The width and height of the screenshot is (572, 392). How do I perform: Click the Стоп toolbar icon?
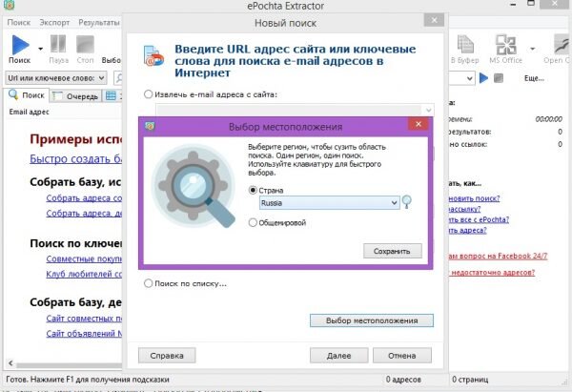pyautogui.click(x=85, y=45)
